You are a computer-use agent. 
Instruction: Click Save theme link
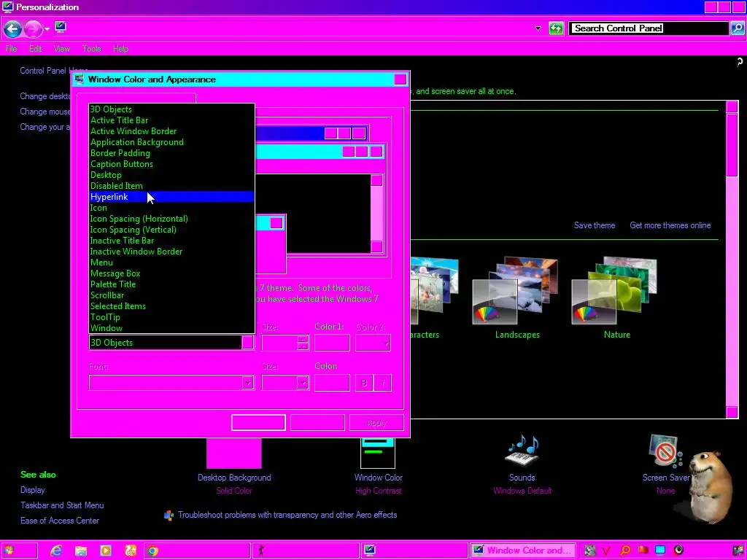595,225
